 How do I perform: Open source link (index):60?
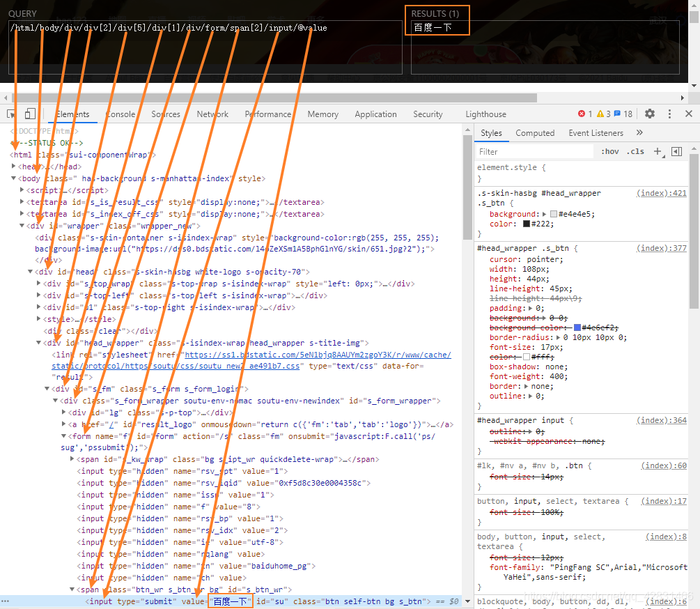pyautogui.click(x=664, y=465)
